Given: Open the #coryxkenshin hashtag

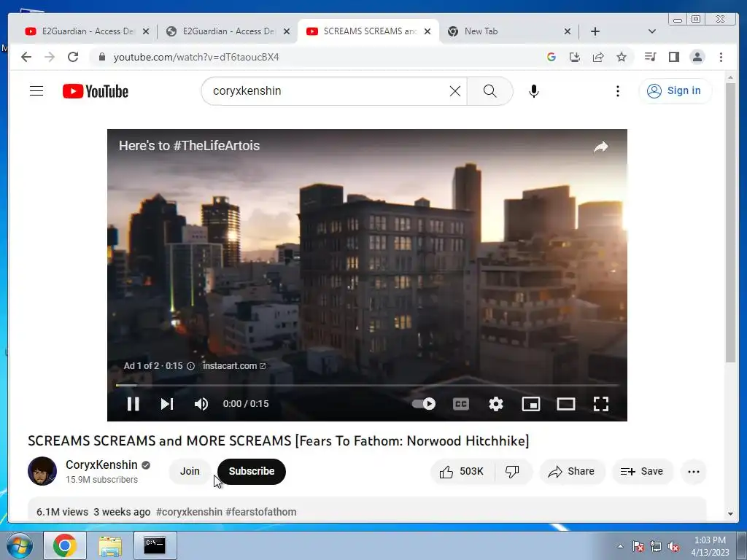Looking at the screenshot, I should [x=189, y=512].
